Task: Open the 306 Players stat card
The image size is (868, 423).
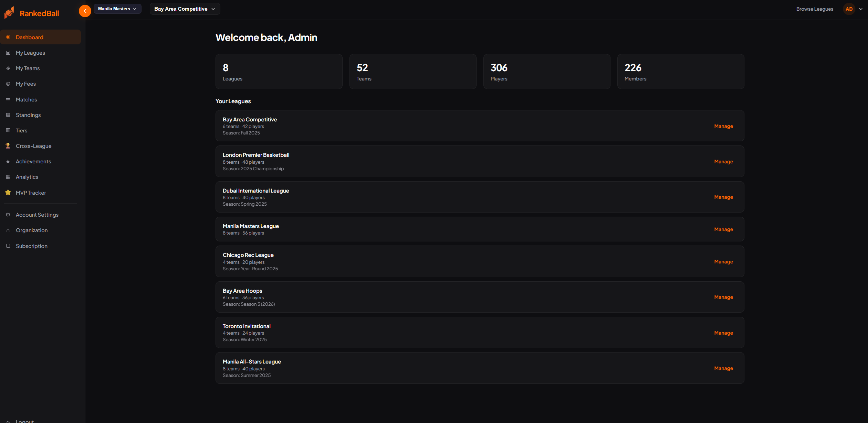Action: pyautogui.click(x=546, y=72)
